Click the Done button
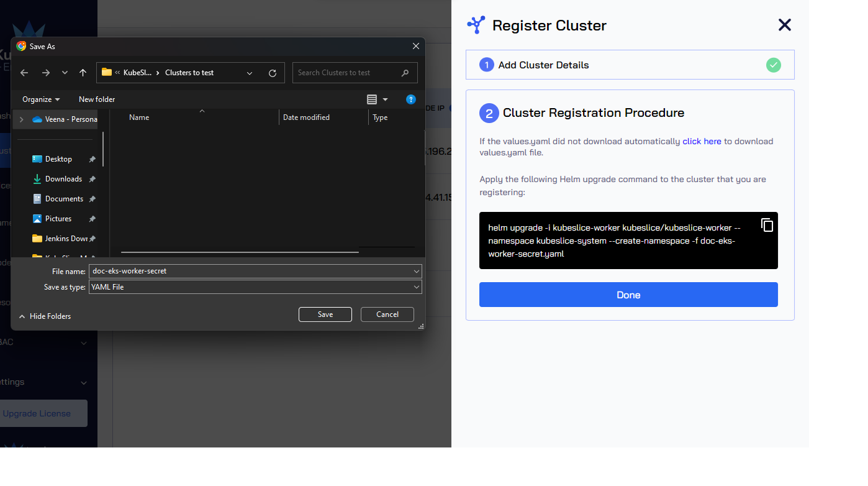 click(x=628, y=295)
